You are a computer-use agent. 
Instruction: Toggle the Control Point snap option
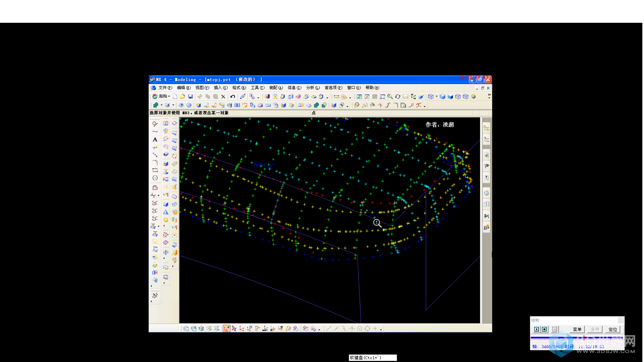pos(344,328)
